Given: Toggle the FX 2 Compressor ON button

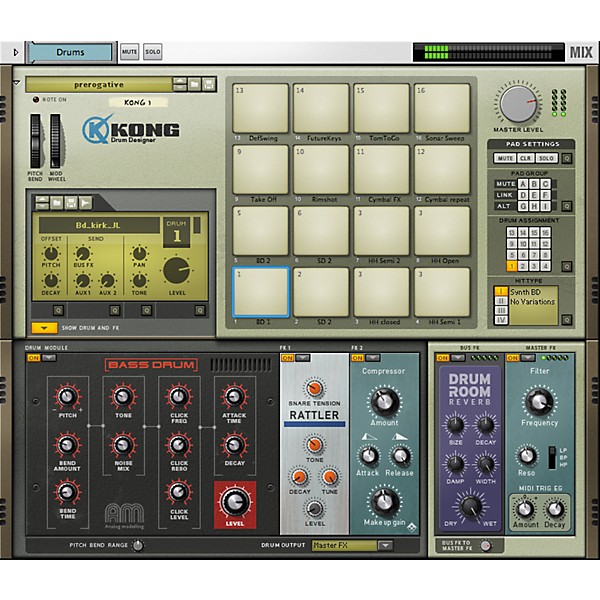Looking at the screenshot, I should click(x=357, y=358).
